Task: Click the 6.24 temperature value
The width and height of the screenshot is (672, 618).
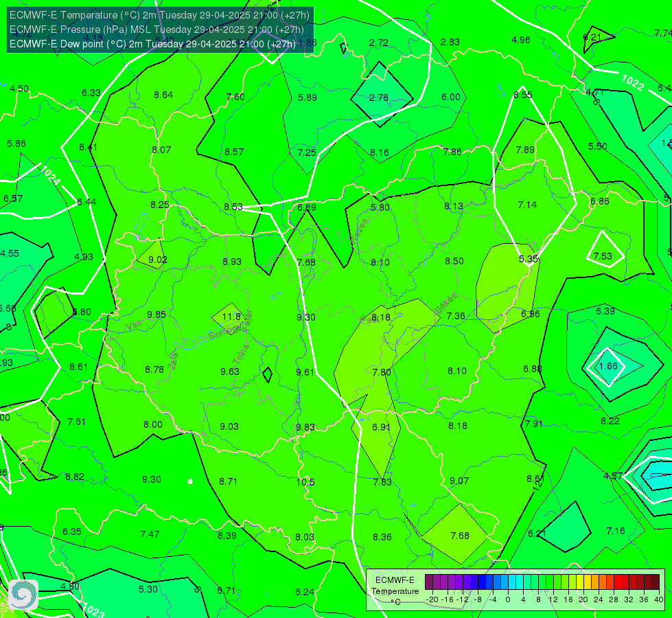Action: (x=305, y=593)
